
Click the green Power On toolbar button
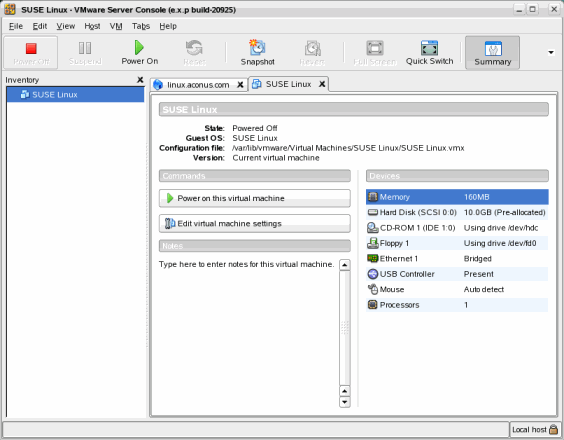coord(140,53)
